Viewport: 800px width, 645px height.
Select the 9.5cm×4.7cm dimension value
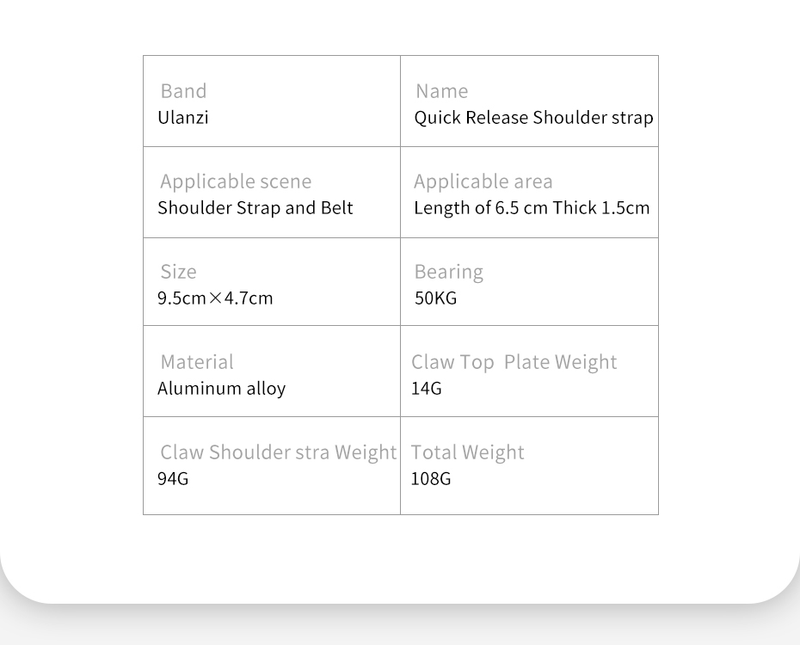coord(215,298)
